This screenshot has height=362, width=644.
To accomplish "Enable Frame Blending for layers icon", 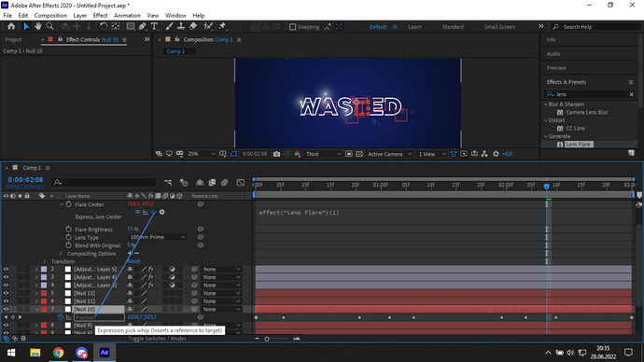I will click(212, 182).
